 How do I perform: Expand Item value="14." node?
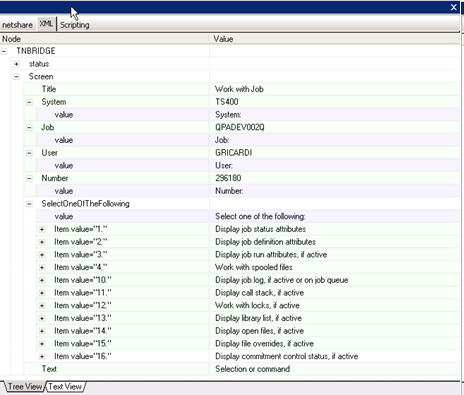pos(42,331)
